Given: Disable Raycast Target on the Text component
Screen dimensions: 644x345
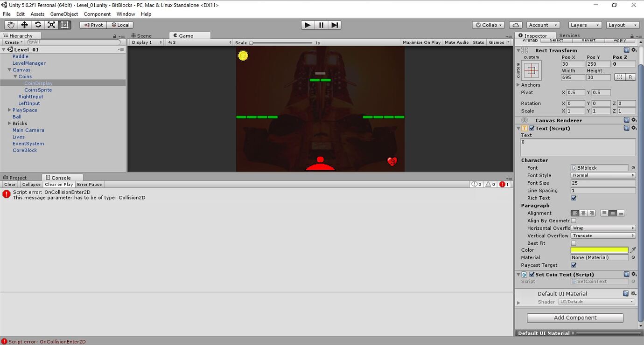Looking at the screenshot, I should [x=574, y=265].
